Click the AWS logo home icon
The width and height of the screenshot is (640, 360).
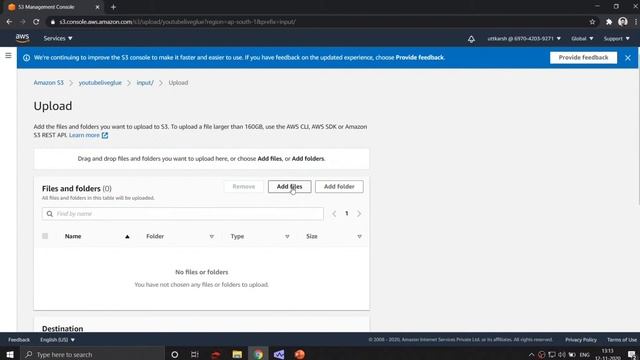(x=22, y=38)
